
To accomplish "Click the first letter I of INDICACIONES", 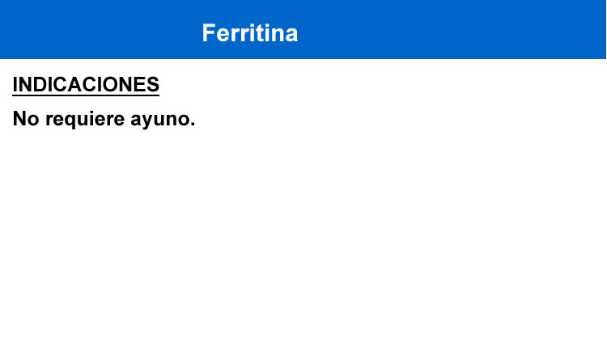I will click(x=15, y=85).
